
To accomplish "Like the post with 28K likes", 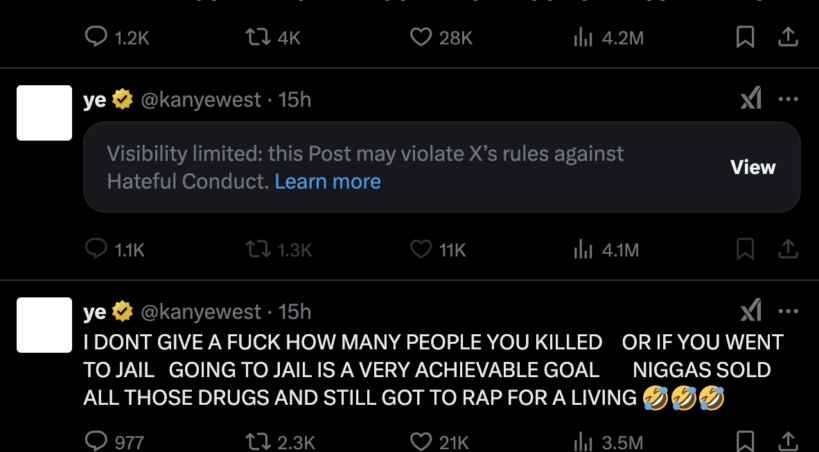I will click(x=421, y=37).
